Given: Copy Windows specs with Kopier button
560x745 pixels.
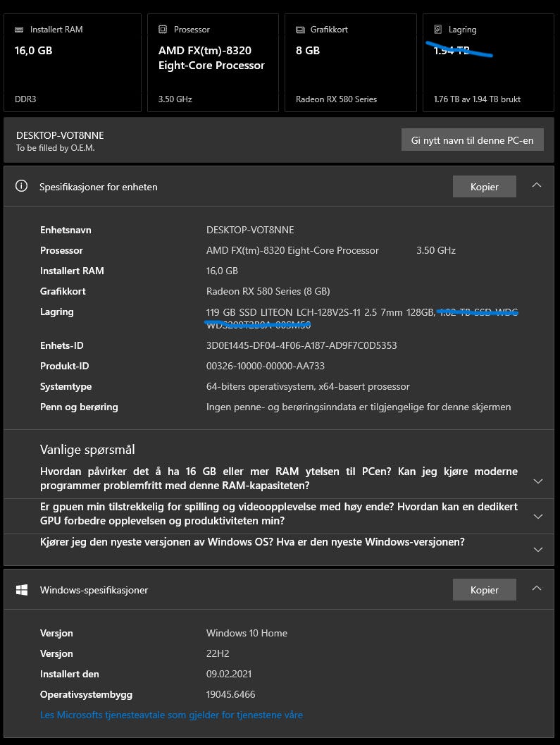Looking at the screenshot, I should [x=484, y=590].
